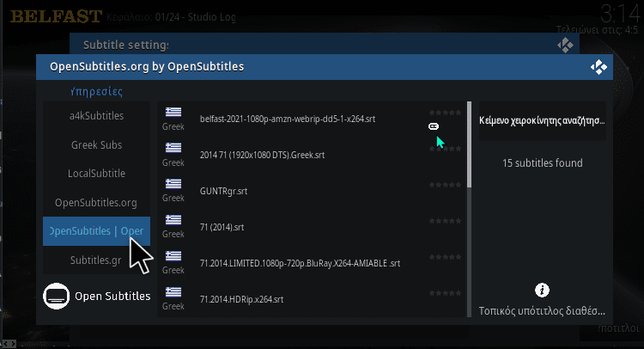Open the manual search text button
Screen dimensions: 644x349
click(542, 121)
